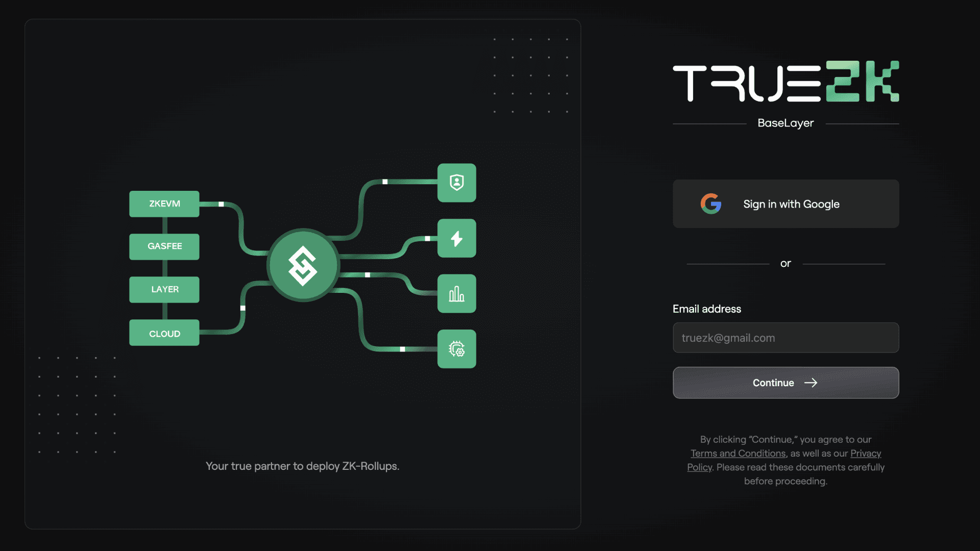Click the analytics bar chart icon
980x551 pixels.
click(x=456, y=293)
